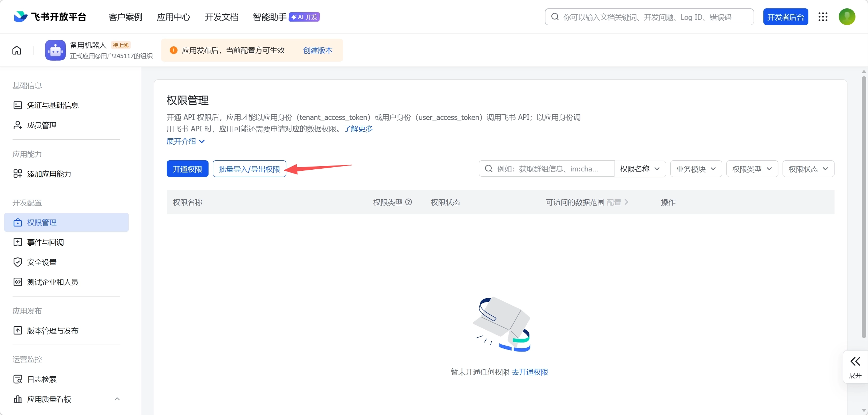The width and height of the screenshot is (868, 415).
Task: Click the 展开 double-chevron panel icon
Action: click(855, 362)
